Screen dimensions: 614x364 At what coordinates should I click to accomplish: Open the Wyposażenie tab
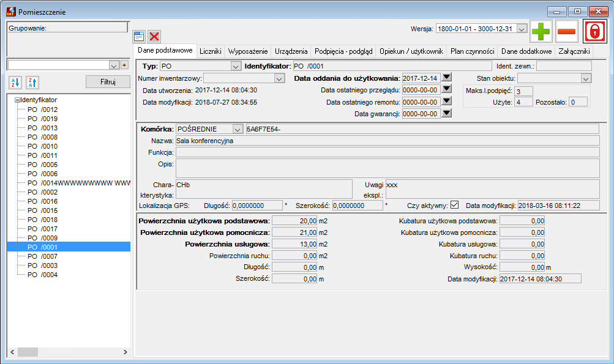point(248,51)
